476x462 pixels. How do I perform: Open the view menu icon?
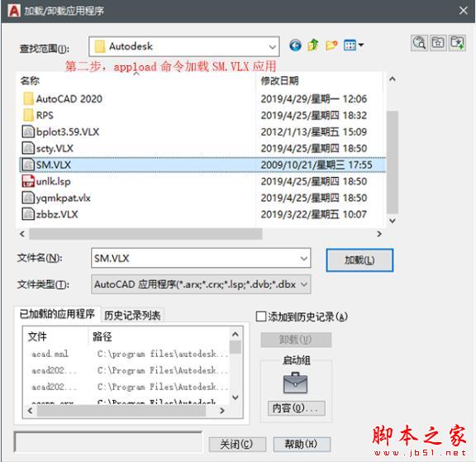[353, 45]
